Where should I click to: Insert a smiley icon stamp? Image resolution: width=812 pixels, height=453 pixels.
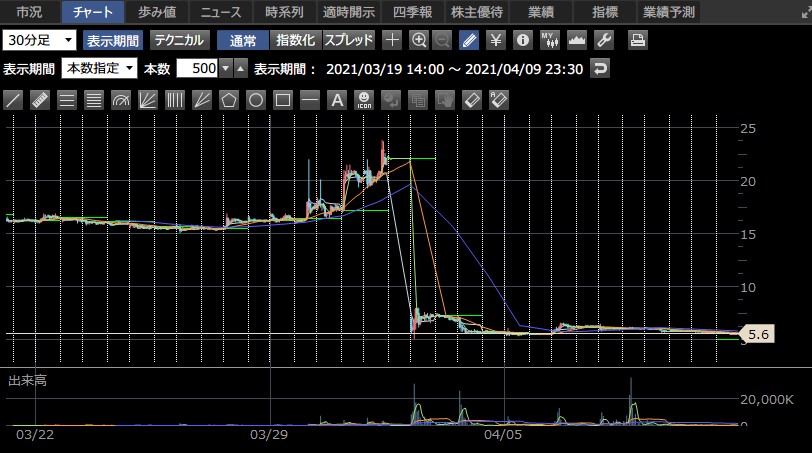[364, 100]
